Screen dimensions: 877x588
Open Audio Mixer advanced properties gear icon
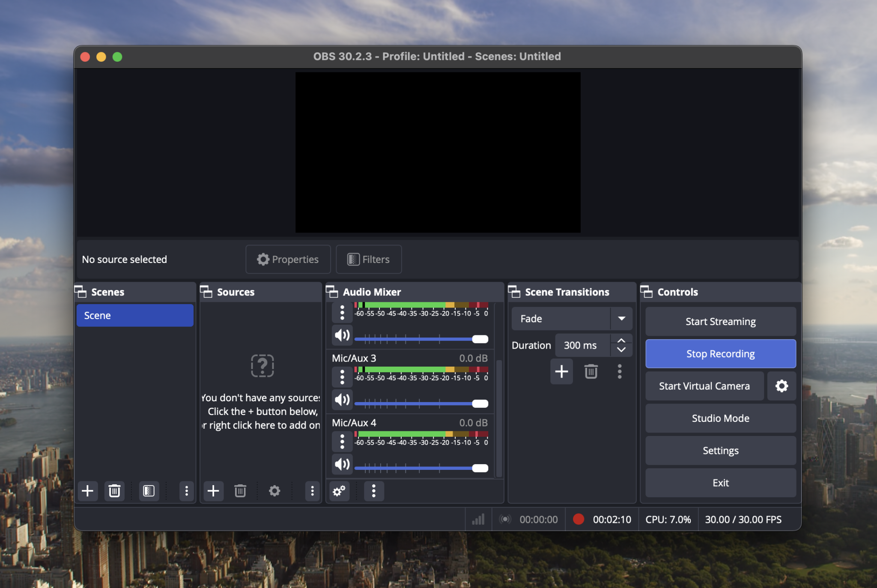339,491
